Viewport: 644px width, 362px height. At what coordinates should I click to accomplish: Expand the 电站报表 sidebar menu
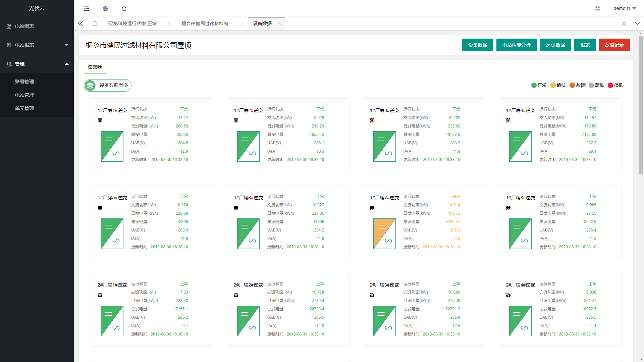(37, 45)
